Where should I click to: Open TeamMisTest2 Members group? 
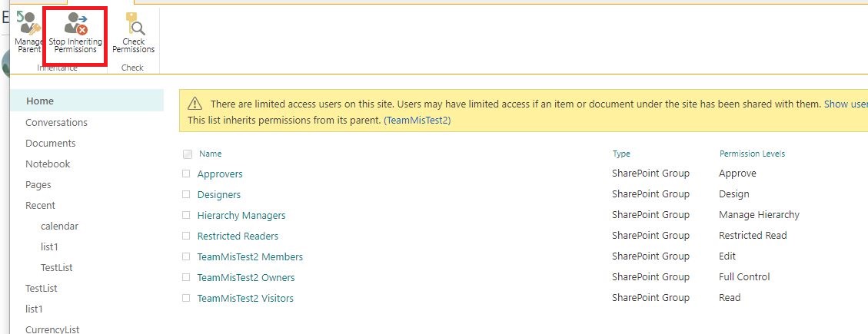250,256
